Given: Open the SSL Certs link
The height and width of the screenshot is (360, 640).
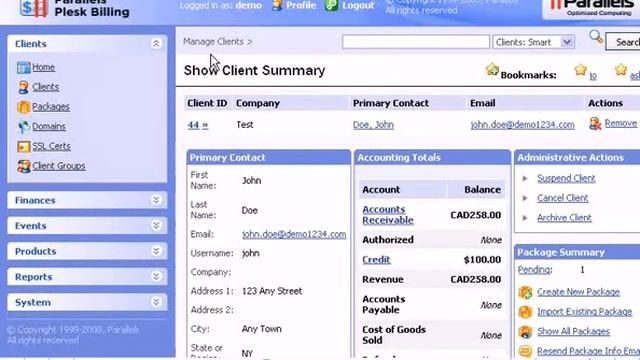Looking at the screenshot, I should [51, 146].
